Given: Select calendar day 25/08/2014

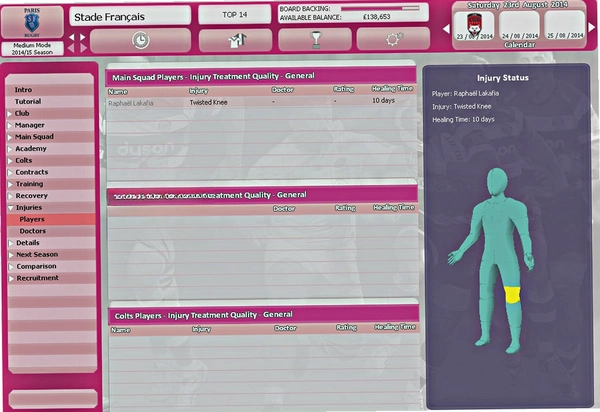Looking at the screenshot, I should [x=564, y=25].
